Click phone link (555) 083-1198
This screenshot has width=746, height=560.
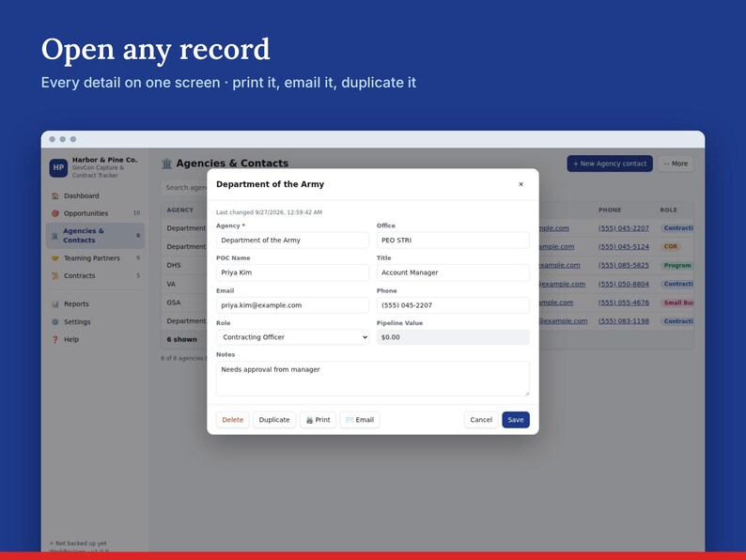[x=624, y=321]
